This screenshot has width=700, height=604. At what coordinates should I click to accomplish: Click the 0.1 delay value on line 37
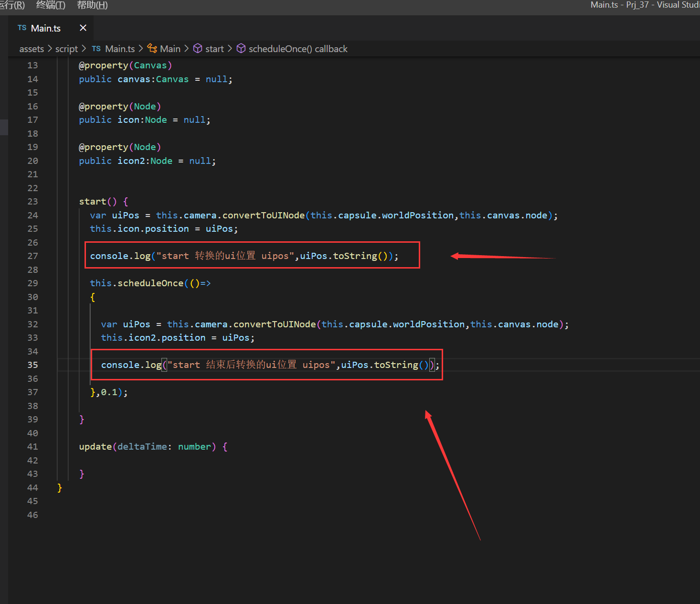point(109,392)
